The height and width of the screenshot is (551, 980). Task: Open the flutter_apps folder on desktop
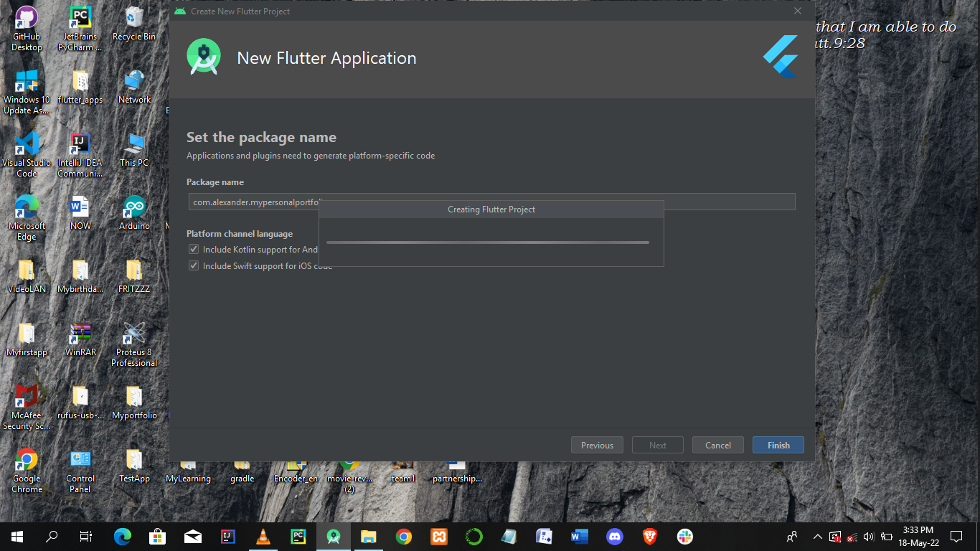pos(80,87)
